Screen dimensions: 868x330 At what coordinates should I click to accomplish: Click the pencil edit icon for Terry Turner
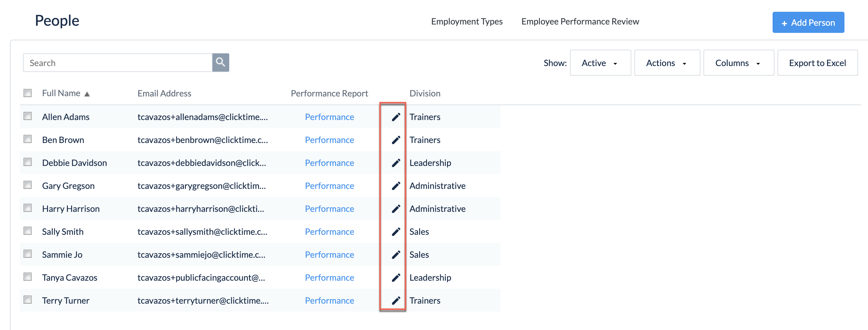click(396, 301)
